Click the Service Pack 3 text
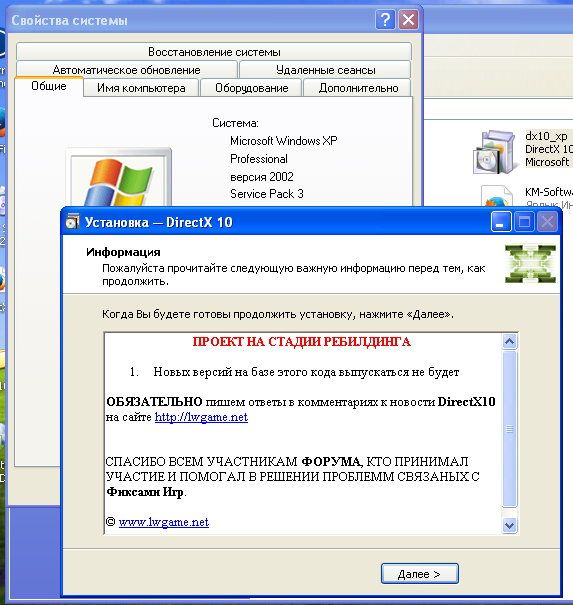Screen dimensions: 573x605 (267, 194)
